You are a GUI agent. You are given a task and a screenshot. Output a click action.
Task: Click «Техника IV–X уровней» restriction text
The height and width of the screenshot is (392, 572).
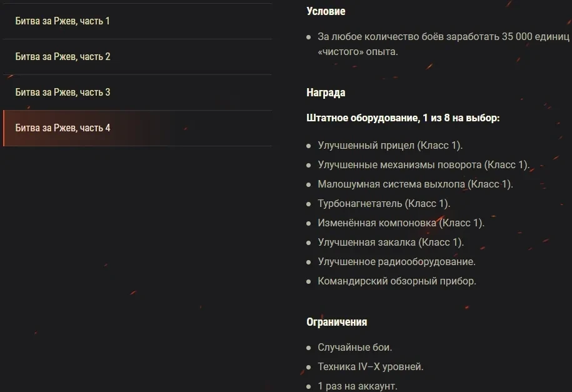point(371,367)
